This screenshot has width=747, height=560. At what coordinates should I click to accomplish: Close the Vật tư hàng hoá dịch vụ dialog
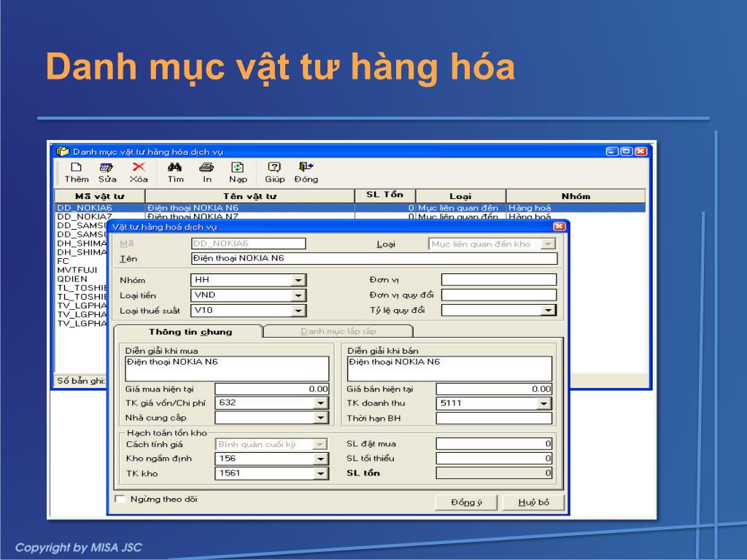[560, 227]
